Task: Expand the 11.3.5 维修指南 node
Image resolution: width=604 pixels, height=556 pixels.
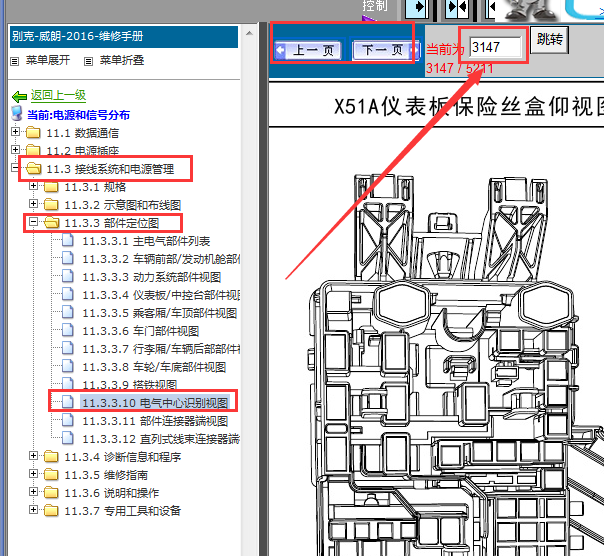Action: [34, 474]
